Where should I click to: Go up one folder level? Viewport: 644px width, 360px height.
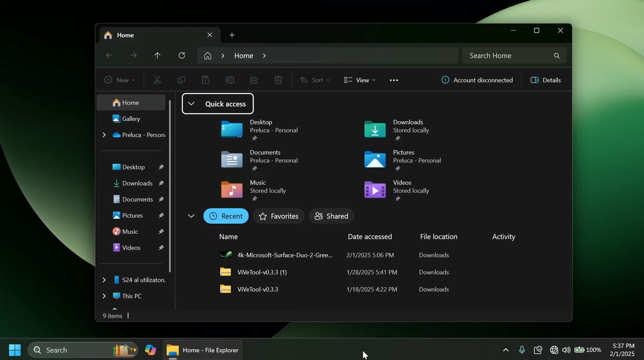(157, 55)
